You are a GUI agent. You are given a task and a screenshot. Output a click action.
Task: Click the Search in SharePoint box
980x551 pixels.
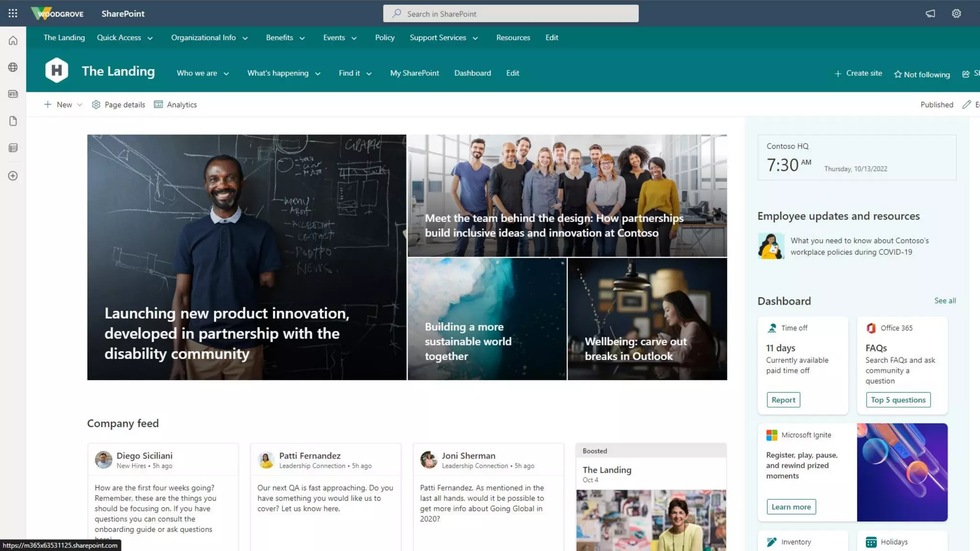(510, 14)
